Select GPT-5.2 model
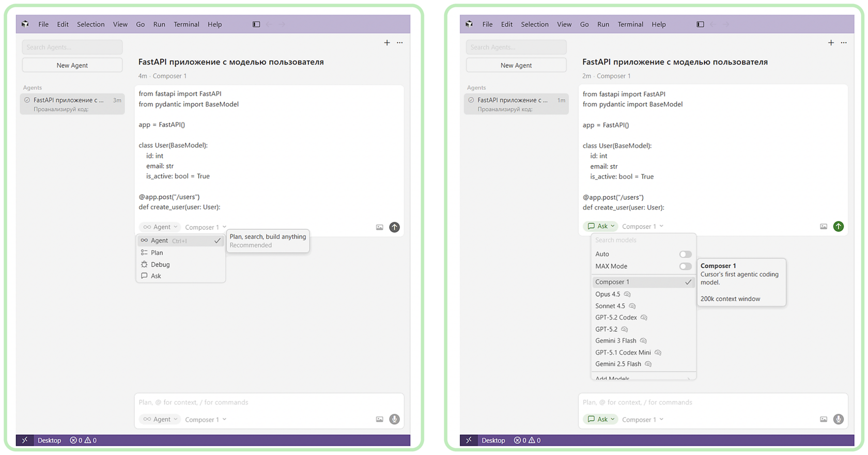This screenshot has height=455, width=868. [643, 329]
